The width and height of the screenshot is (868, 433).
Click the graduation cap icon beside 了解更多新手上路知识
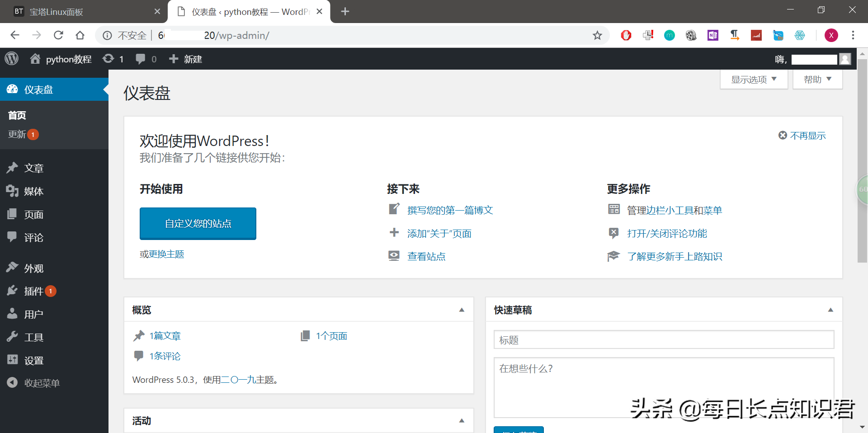click(x=613, y=256)
